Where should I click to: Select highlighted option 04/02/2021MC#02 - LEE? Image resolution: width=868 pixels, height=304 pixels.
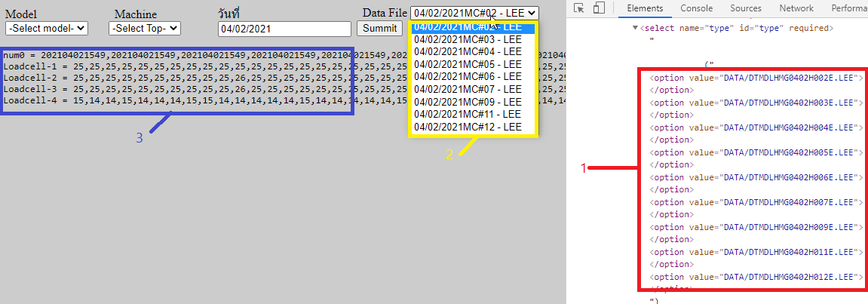474,27
